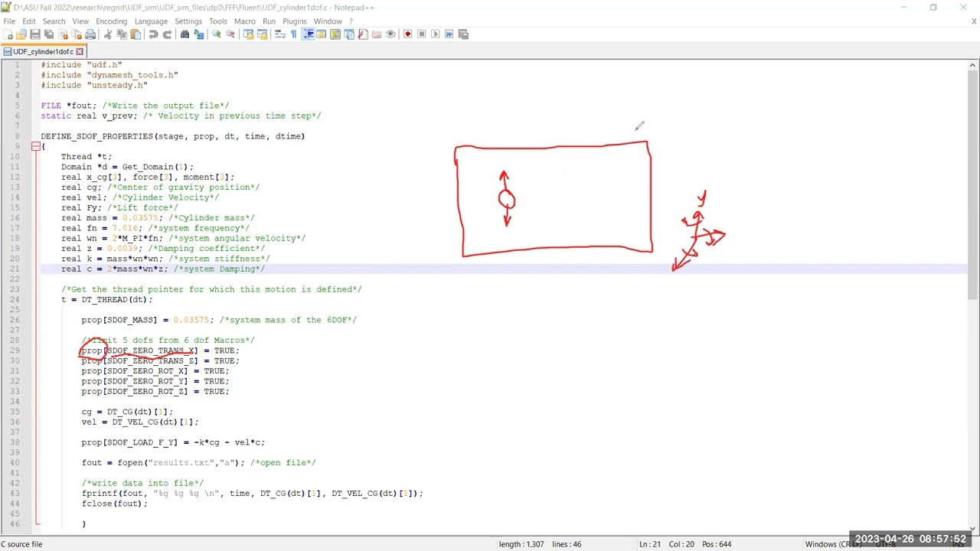Toggle the Document List panel icon

pos(349,34)
